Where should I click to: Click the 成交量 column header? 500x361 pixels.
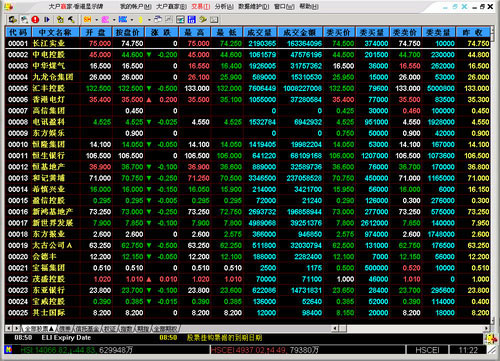[260, 32]
